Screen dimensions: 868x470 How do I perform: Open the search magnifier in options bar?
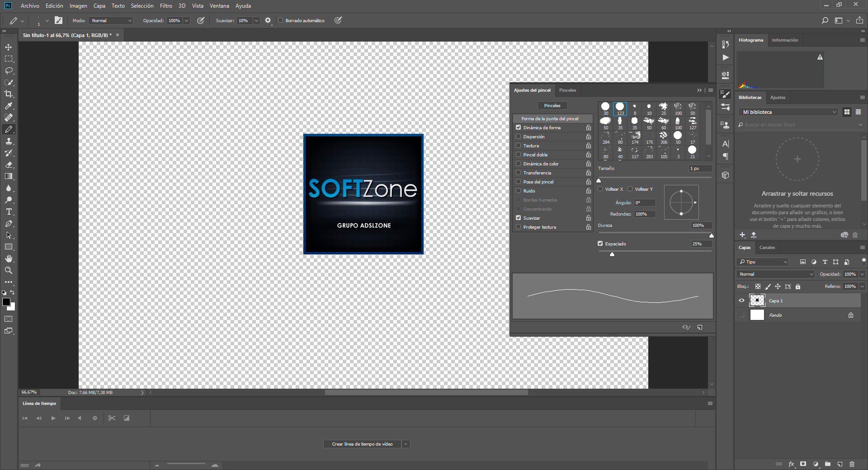point(825,20)
